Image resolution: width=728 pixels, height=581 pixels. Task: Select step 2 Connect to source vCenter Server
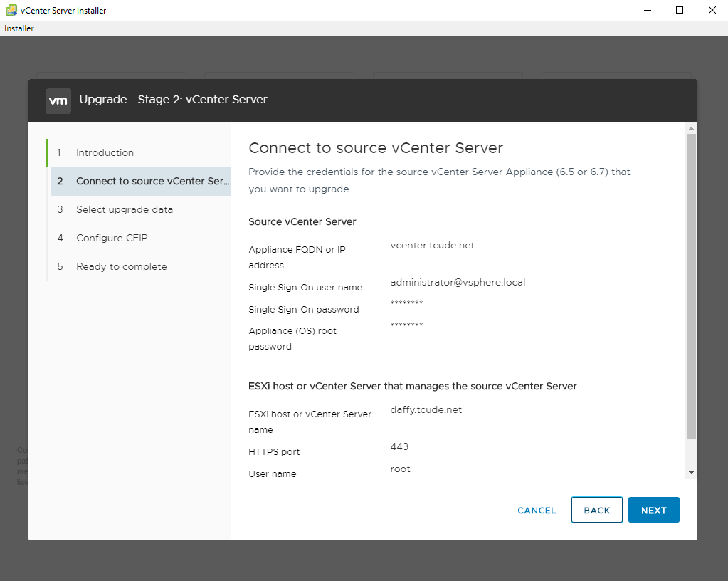pyautogui.click(x=141, y=181)
